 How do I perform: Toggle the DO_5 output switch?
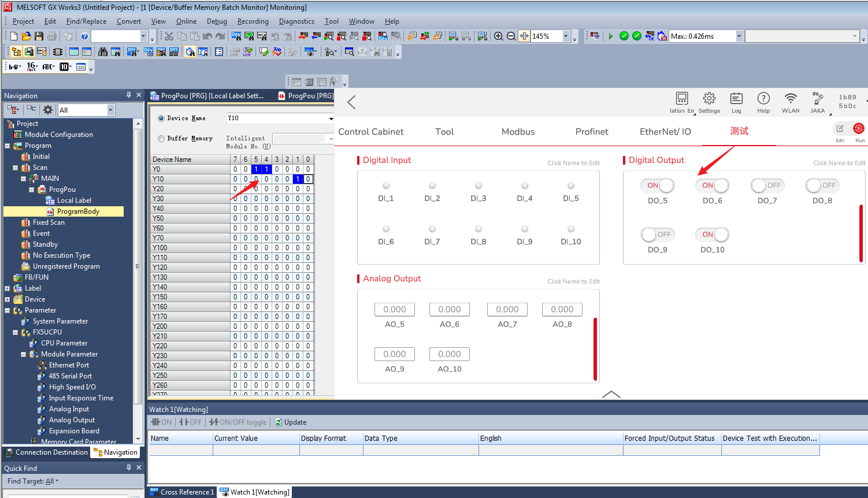[x=658, y=185]
